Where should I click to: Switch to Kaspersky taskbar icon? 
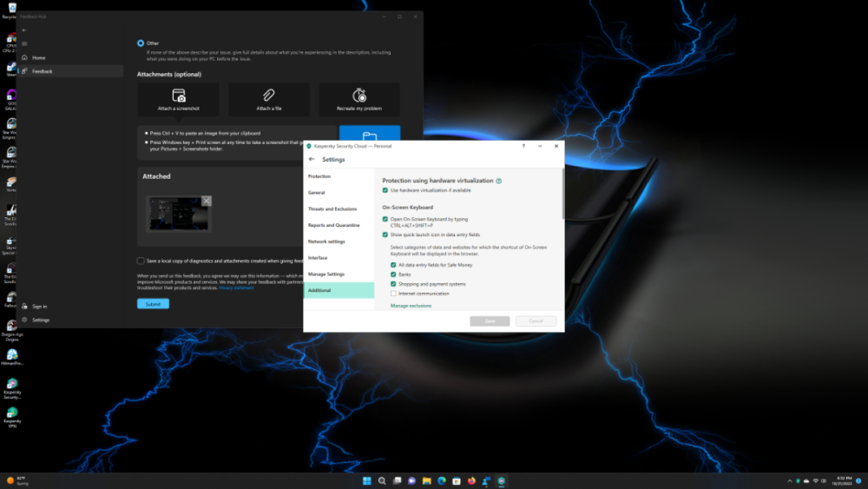click(502, 480)
